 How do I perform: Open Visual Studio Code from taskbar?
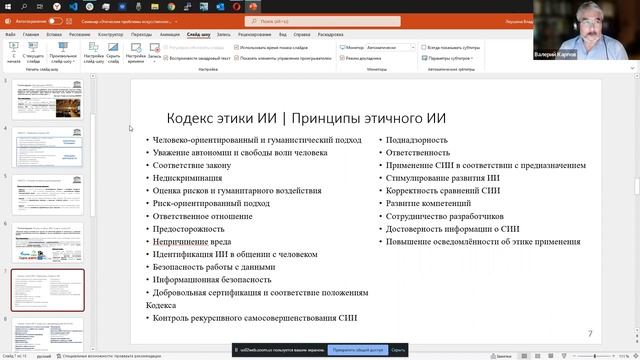pyautogui.click(x=73, y=7)
